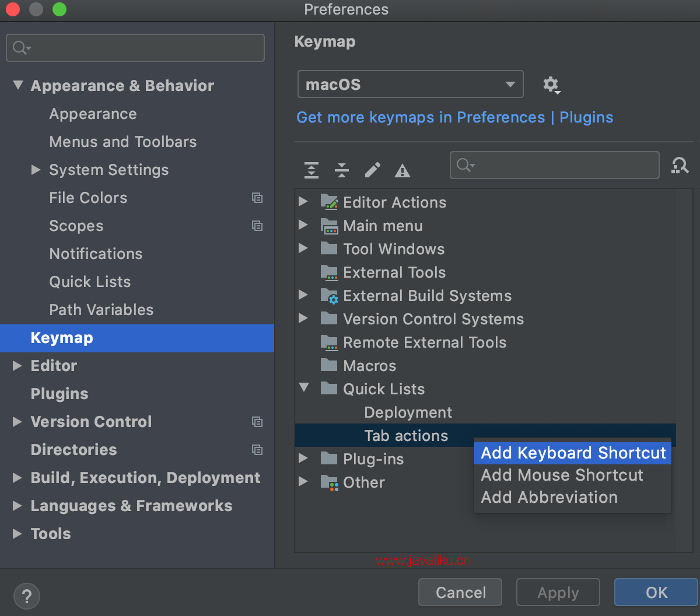This screenshot has width=700, height=616.
Task: Choose Add Keyboard Shortcut from context menu
Action: click(572, 453)
